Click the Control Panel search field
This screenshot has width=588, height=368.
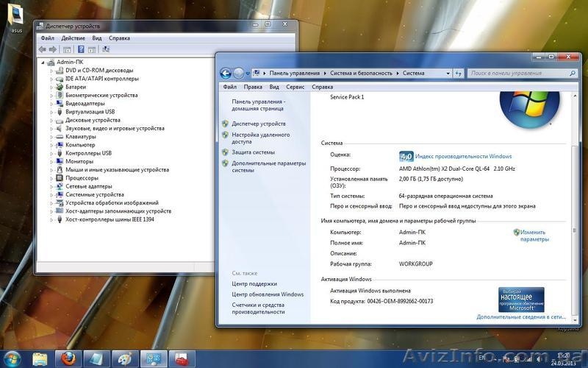pos(523,73)
